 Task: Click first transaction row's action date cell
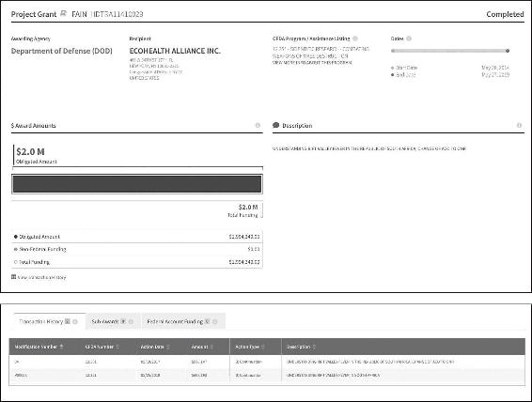150,362
